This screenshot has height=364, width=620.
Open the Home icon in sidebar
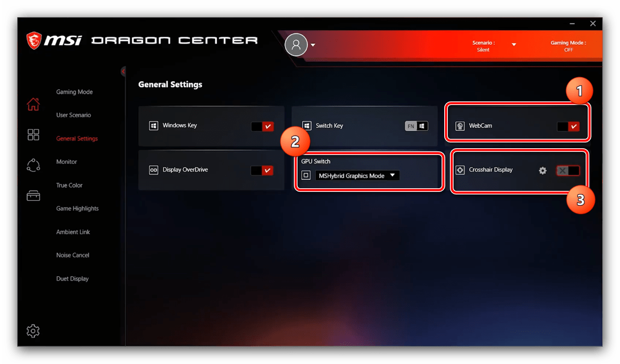pyautogui.click(x=33, y=105)
